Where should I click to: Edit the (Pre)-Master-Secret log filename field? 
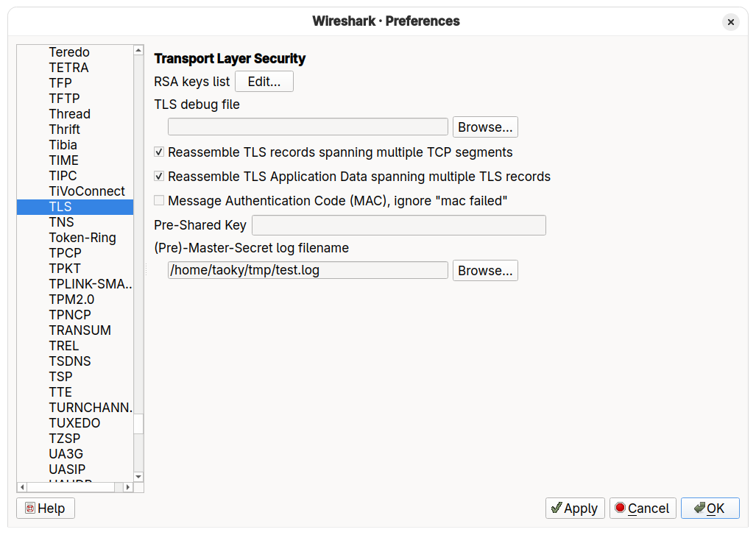tap(308, 270)
